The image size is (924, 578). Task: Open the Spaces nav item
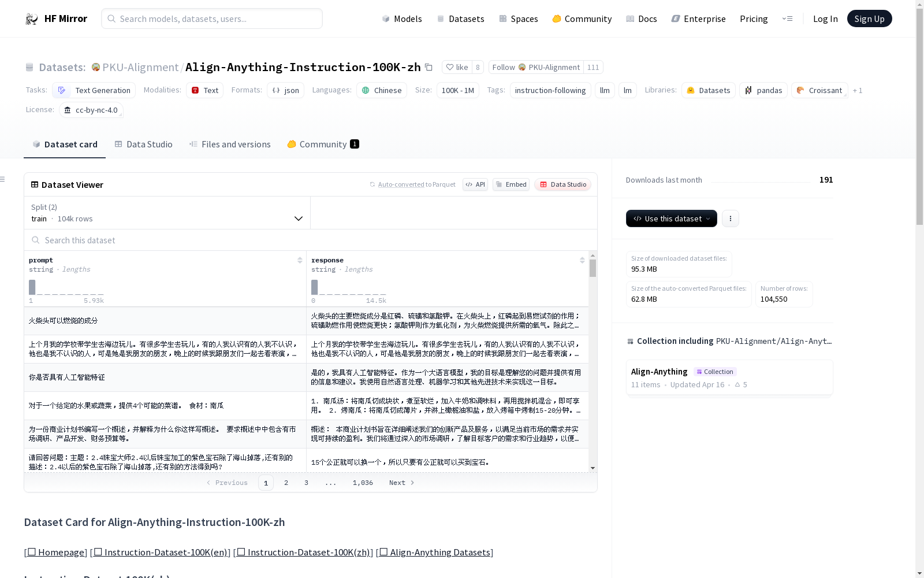point(519,18)
